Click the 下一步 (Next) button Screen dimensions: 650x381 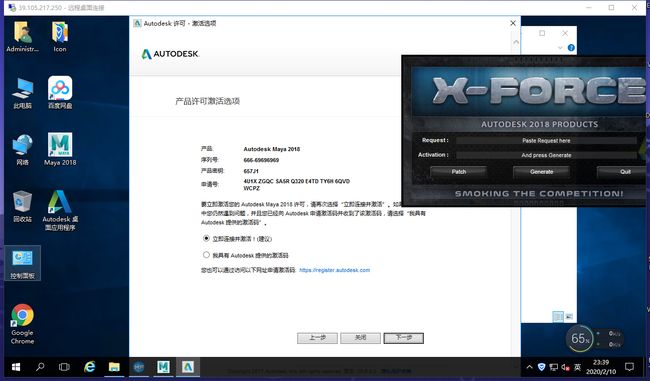[403, 338]
